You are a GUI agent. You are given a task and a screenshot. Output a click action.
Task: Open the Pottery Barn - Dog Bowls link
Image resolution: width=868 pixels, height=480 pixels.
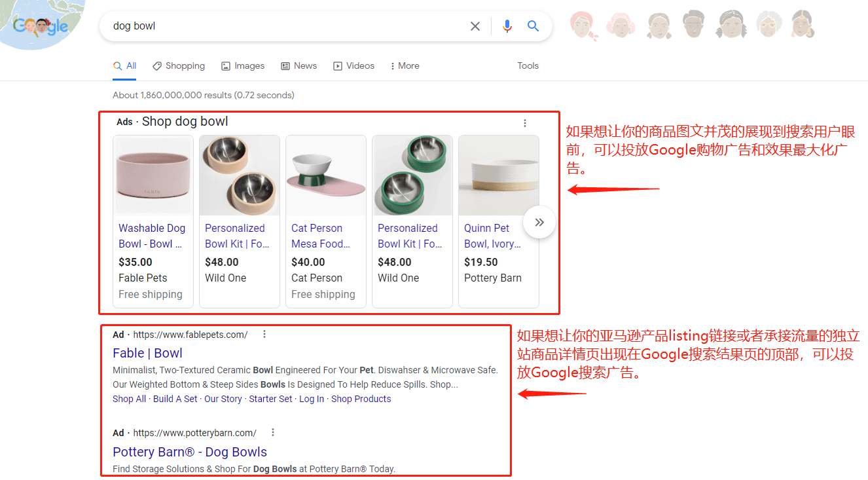tap(189, 452)
